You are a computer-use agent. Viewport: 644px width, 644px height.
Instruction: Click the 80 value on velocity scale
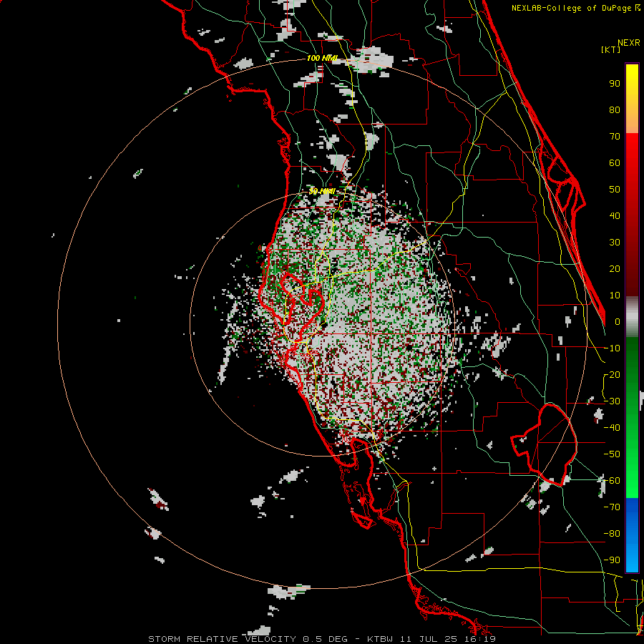click(x=615, y=109)
